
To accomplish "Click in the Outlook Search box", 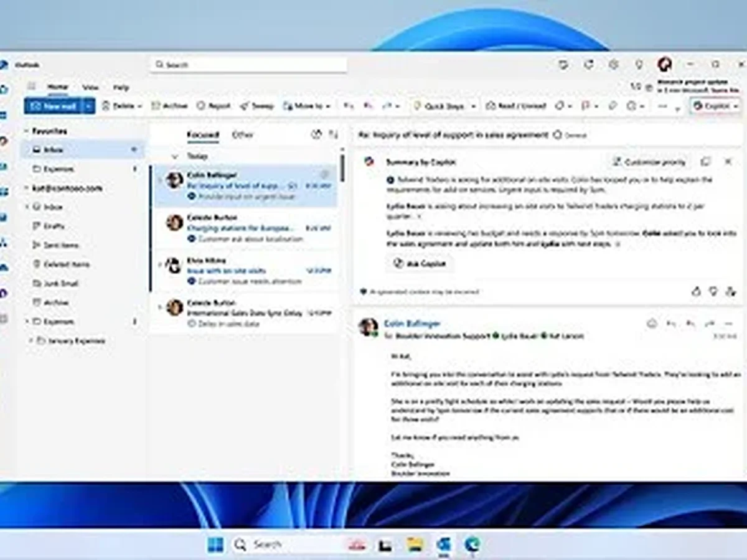I will click(x=248, y=65).
